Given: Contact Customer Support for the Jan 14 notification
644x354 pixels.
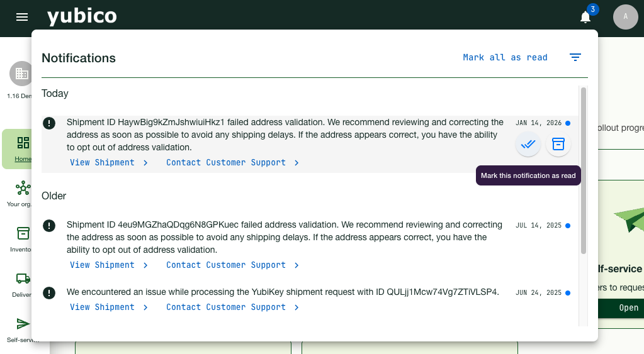Looking at the screenshot, I should click(232, 162).
